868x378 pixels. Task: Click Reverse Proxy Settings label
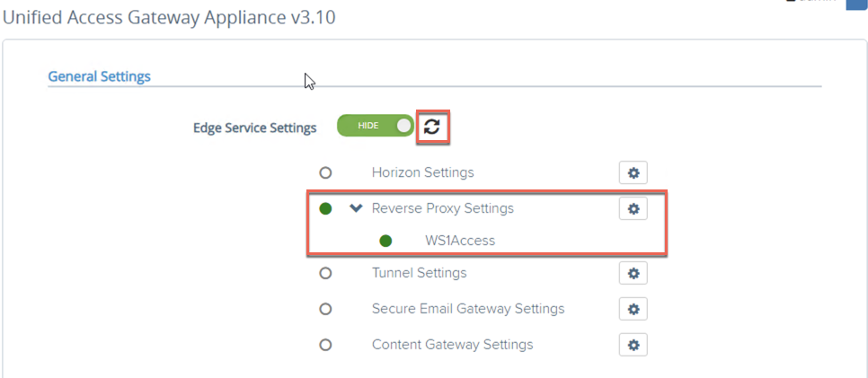[x=443, y=208]
